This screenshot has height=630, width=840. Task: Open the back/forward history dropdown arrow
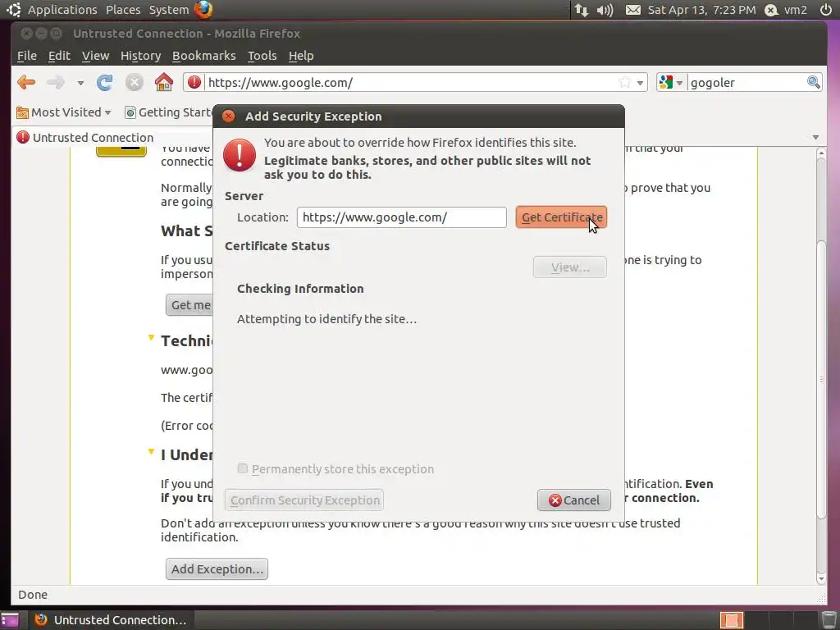pyautogui.click(x=80, y=83)
